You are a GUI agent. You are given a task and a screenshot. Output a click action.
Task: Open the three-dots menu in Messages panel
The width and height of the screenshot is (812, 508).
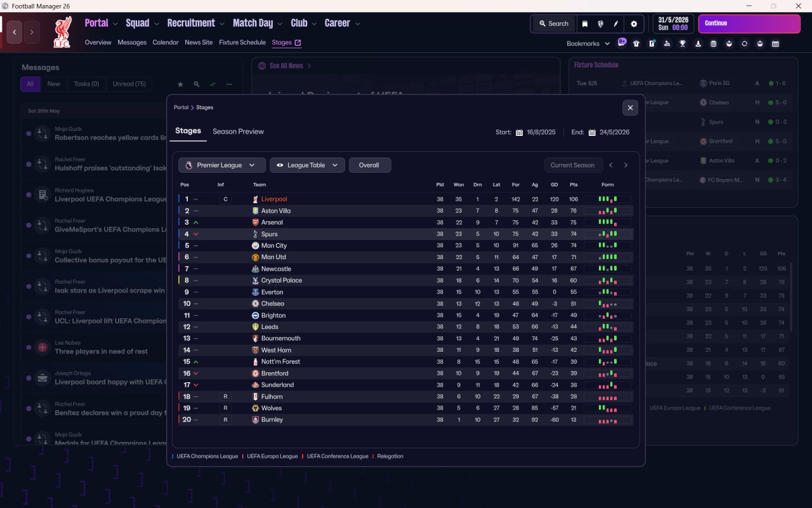pyautogui.click(x=229, y=84)
